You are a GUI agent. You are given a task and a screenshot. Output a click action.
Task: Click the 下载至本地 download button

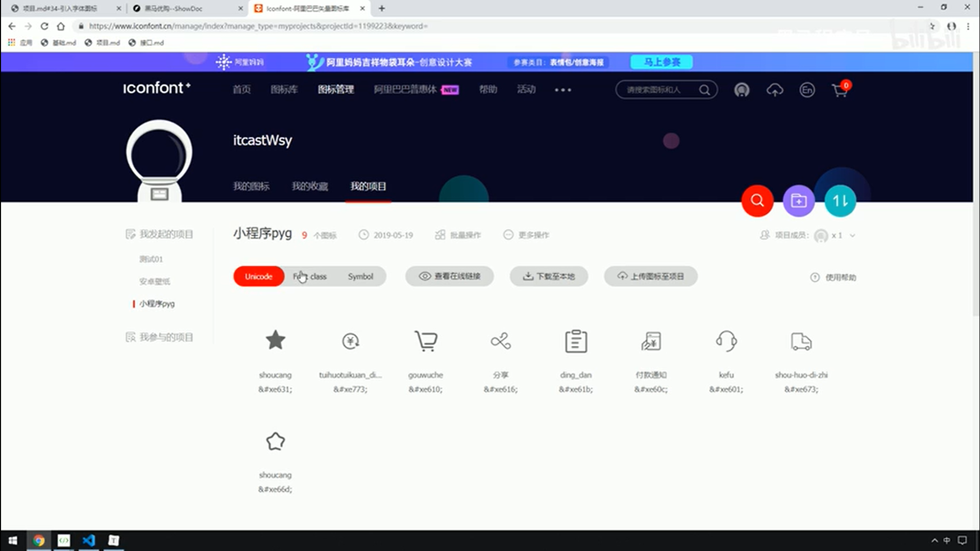[549, 277]
